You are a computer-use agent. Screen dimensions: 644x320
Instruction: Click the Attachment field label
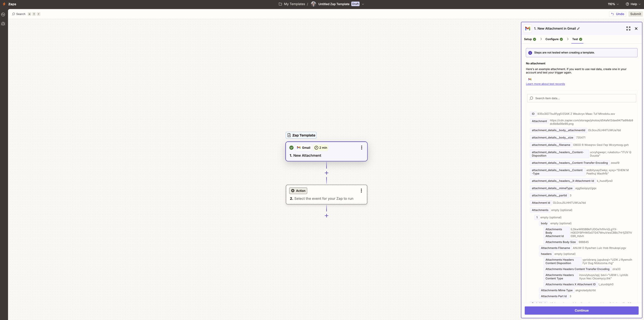point(539,121)
